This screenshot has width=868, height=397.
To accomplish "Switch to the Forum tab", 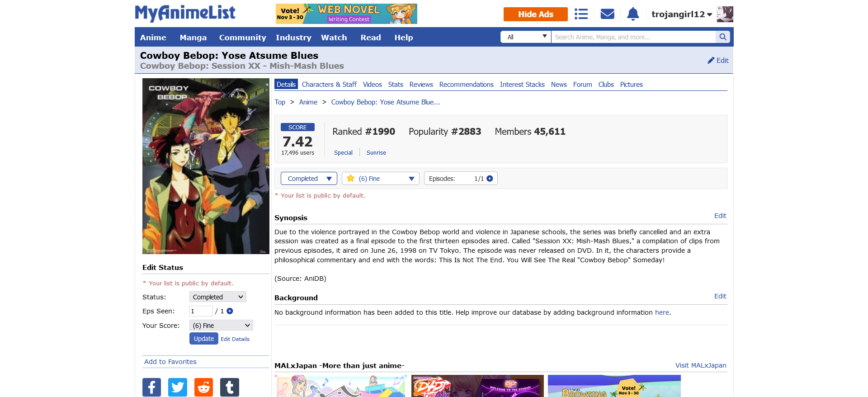I will 582,85.
